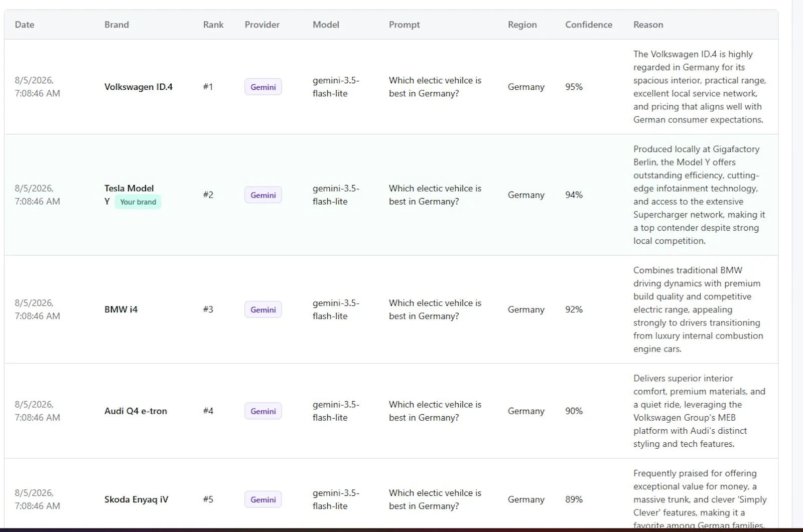803x532 pixels.
Task: Click the prompt text in Audi Q4 e-tron row
Action: click(x=435, y=411)
